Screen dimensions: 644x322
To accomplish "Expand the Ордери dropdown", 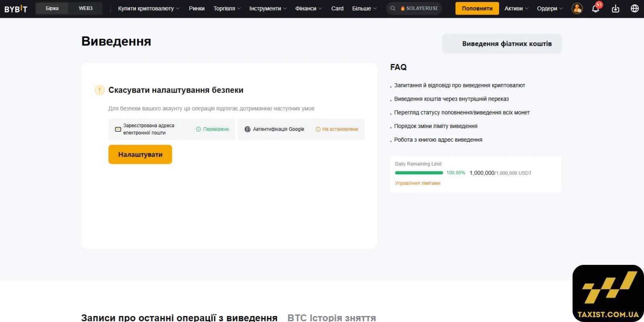I will [550, 8].
